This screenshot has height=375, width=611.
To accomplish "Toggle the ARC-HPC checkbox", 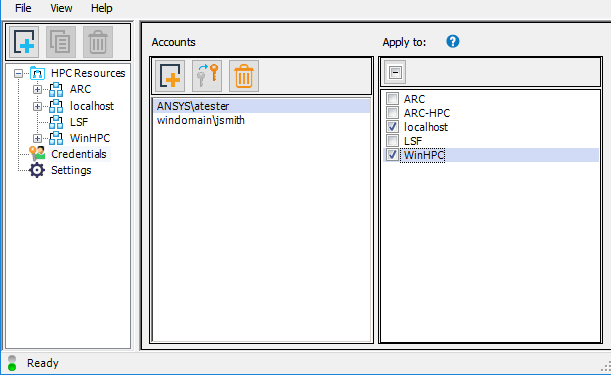I will (392, 113).
